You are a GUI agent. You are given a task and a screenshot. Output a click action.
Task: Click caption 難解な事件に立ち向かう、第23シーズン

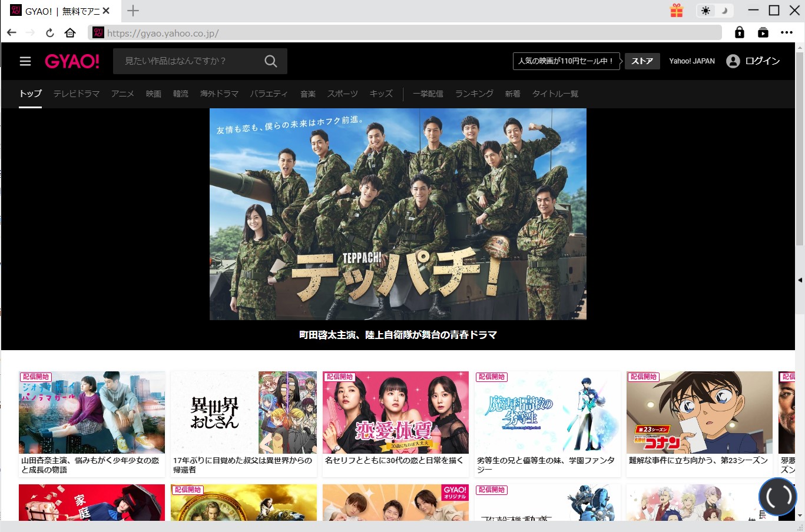(698, 460)
